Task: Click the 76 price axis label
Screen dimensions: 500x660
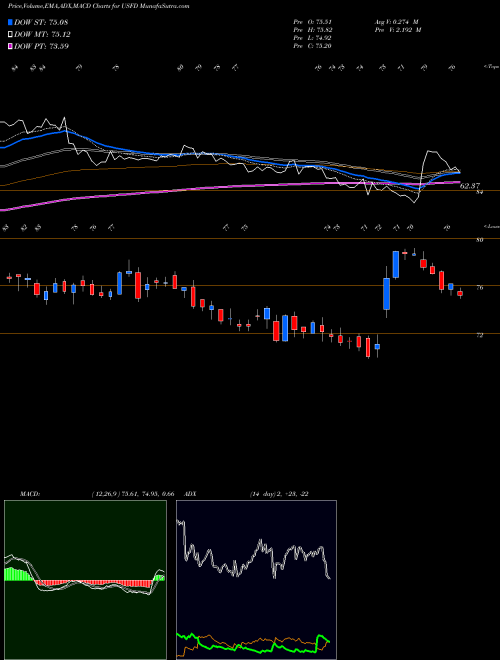Action: 479,287
